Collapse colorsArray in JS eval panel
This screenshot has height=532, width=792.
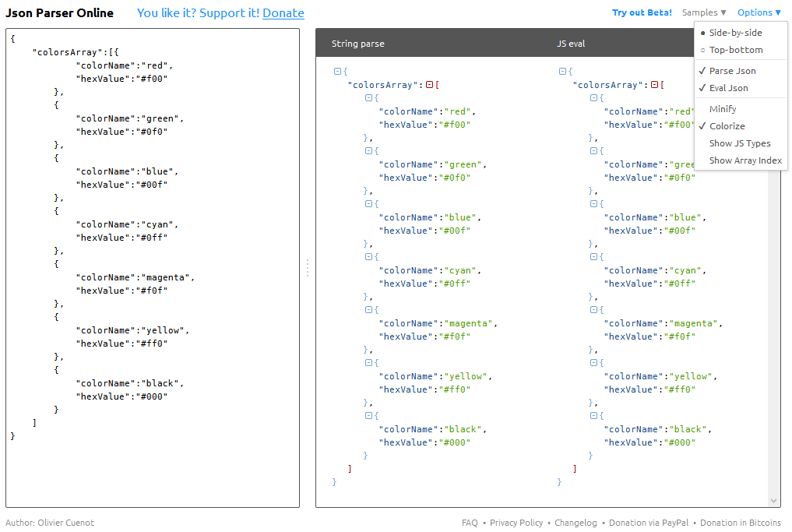[x=654, y=85]
